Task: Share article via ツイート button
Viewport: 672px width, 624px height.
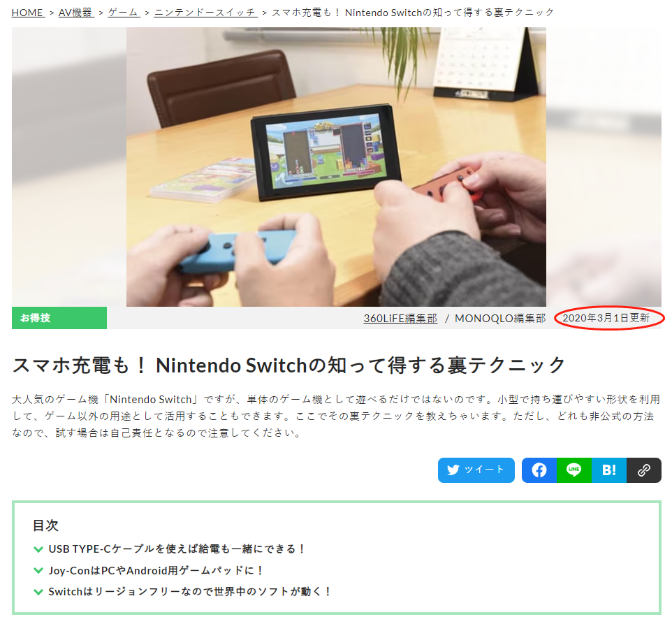Action: [476, 470]
